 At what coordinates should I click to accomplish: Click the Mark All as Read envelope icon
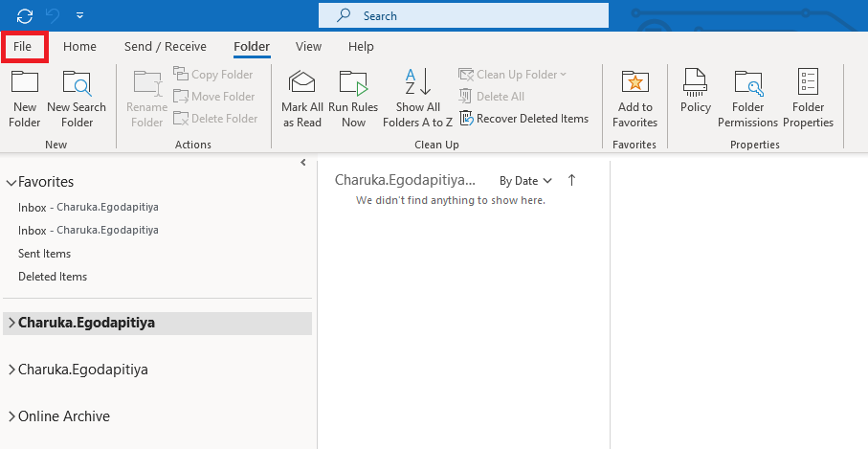(x=301, y=82)
